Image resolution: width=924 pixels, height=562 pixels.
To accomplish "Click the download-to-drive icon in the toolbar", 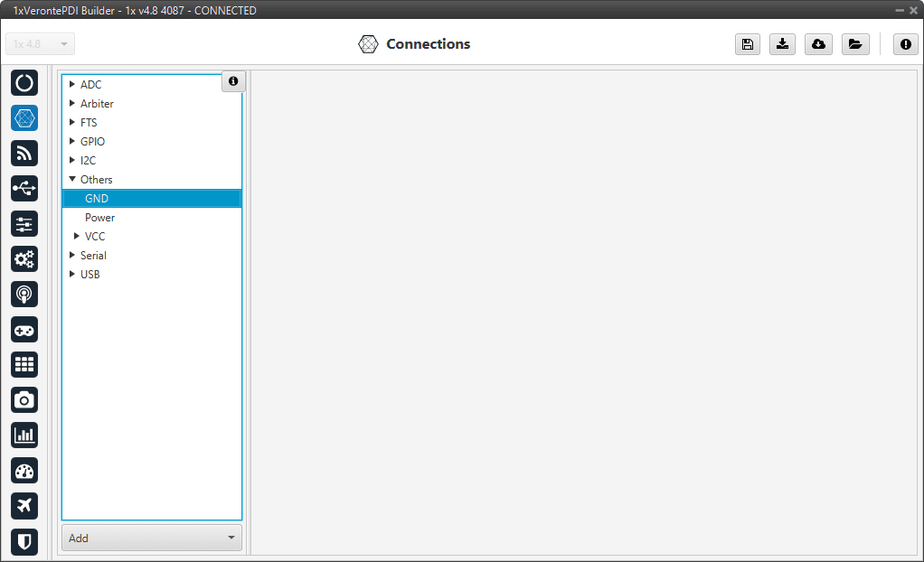I will 782,44.
